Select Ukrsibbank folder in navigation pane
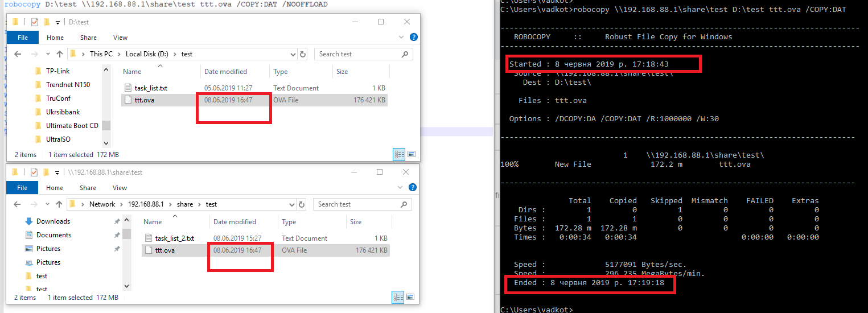 click(63, 112)
